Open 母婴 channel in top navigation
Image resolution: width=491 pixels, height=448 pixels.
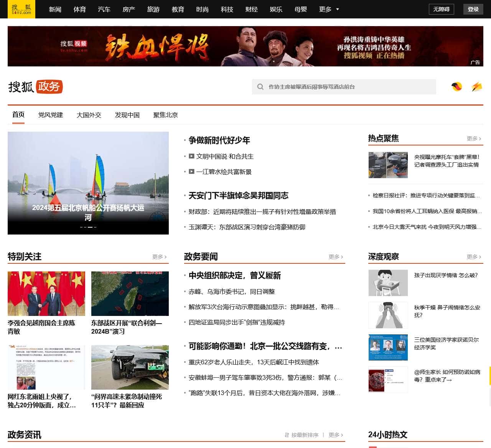pyautogui.click(x=301, y=9)
